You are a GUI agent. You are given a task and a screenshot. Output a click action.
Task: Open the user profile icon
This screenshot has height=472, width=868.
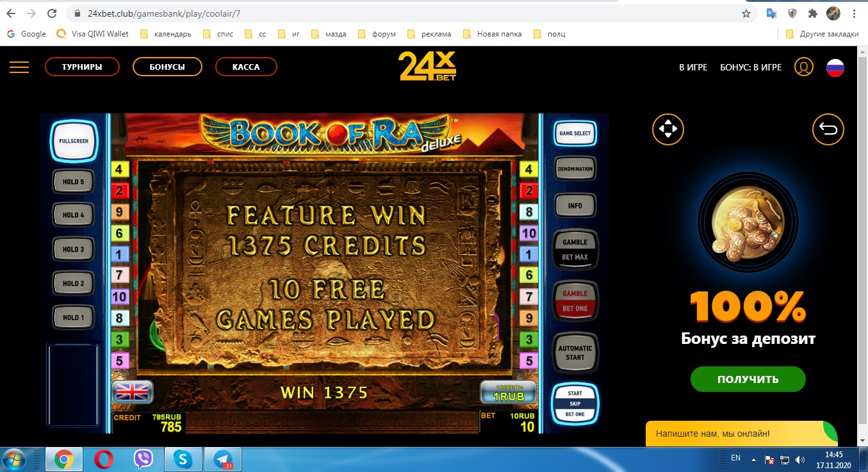[x=803, y=67]
